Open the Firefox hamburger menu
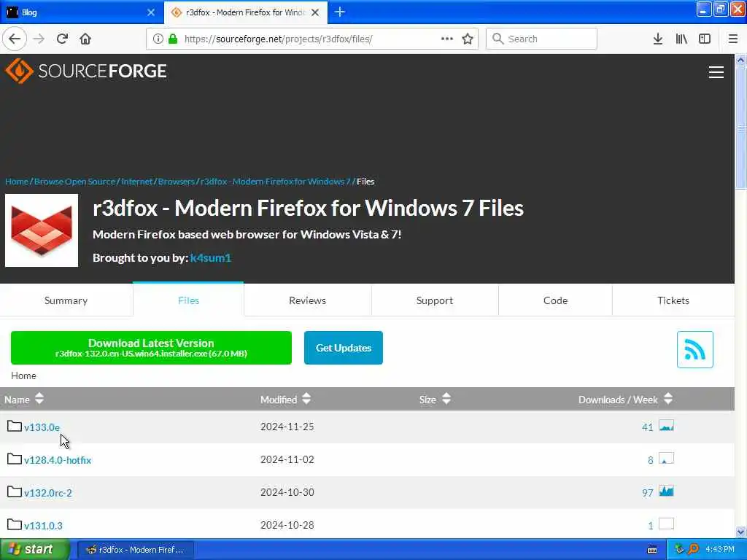Screen dimensions: 747x560 pyautogui.click(x=733, y=39)
